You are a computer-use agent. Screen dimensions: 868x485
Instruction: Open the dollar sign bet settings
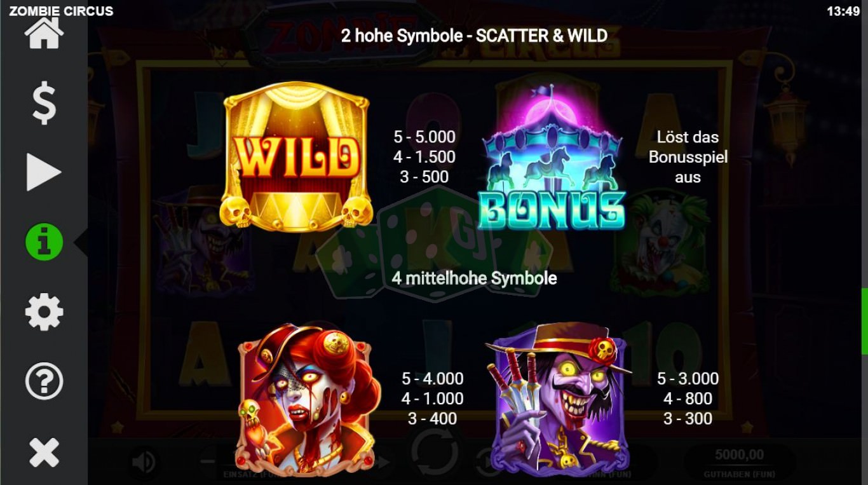tap(44, 103)
